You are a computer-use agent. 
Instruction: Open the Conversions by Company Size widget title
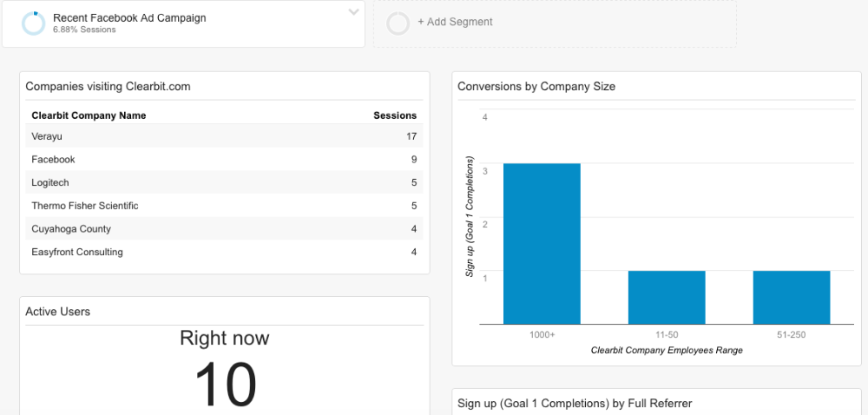536,86
